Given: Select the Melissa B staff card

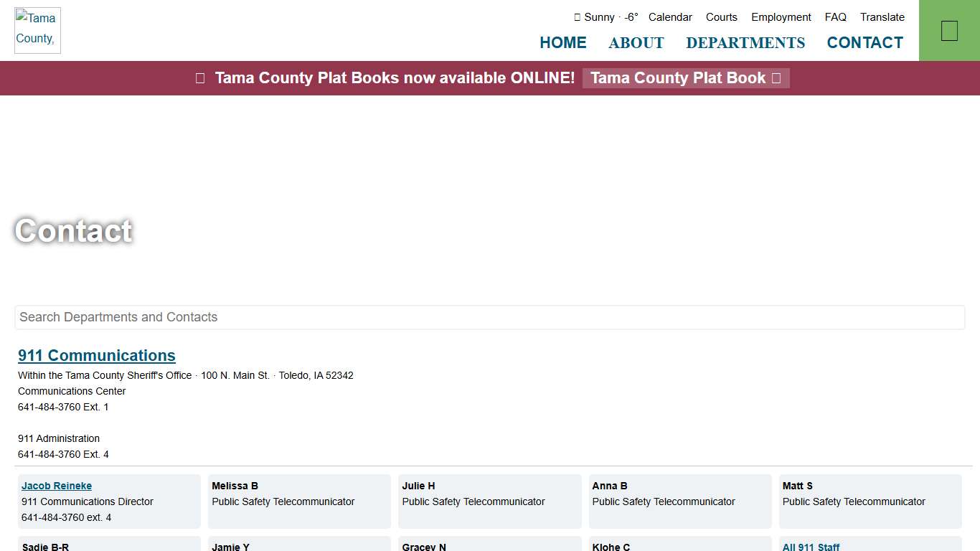Looking at the screenshot, I should point(299,501).
